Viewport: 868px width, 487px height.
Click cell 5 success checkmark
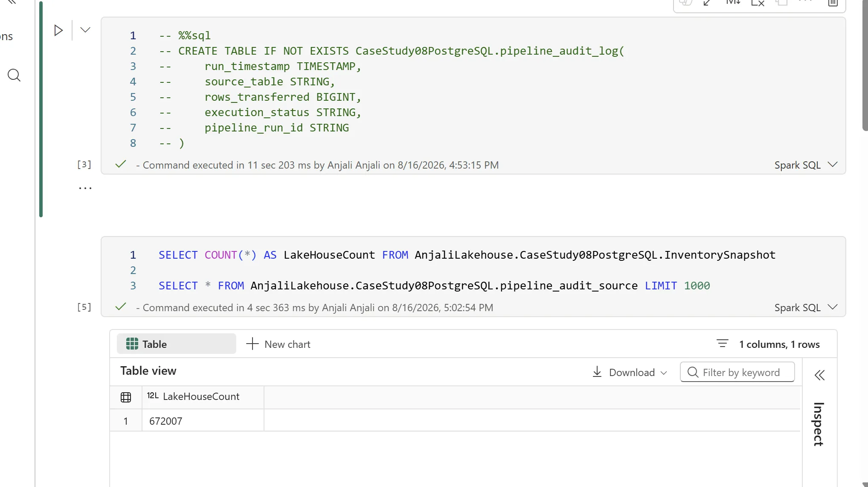pos(121,306)
